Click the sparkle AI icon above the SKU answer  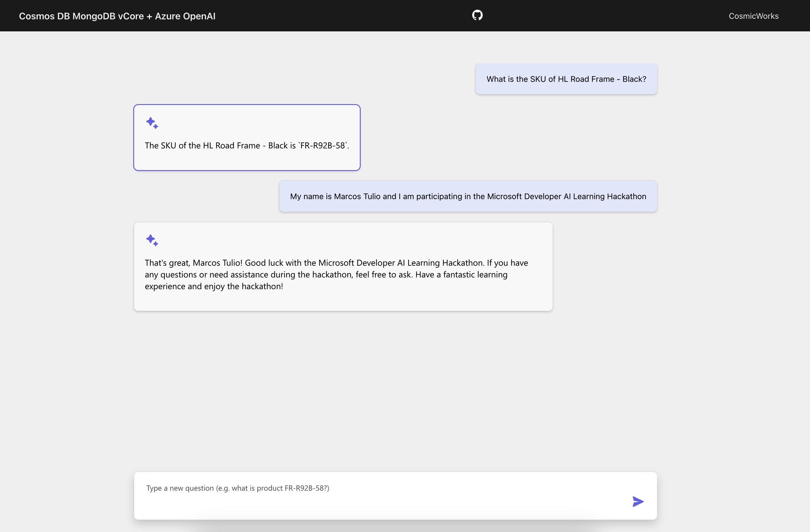[x=152, y=123]
